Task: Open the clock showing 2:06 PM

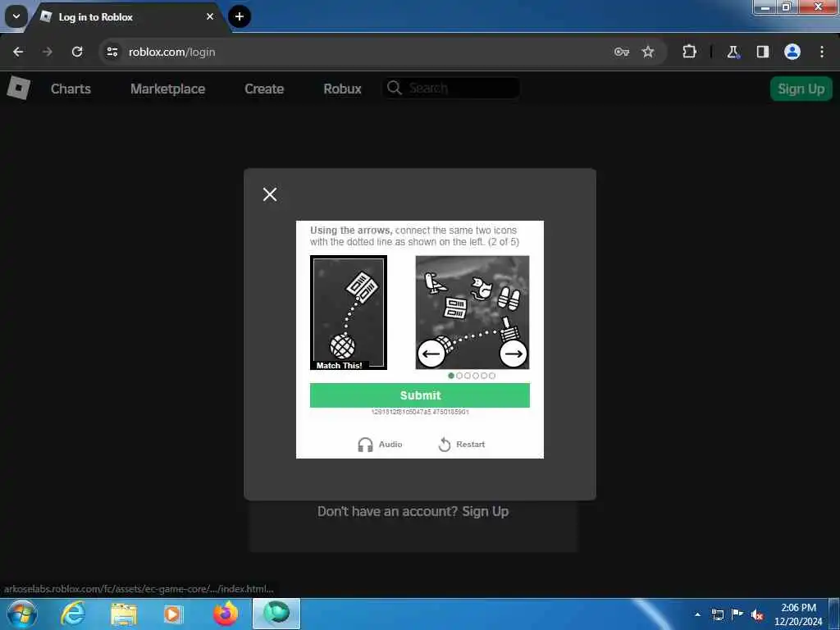Action: coord(798,614)
